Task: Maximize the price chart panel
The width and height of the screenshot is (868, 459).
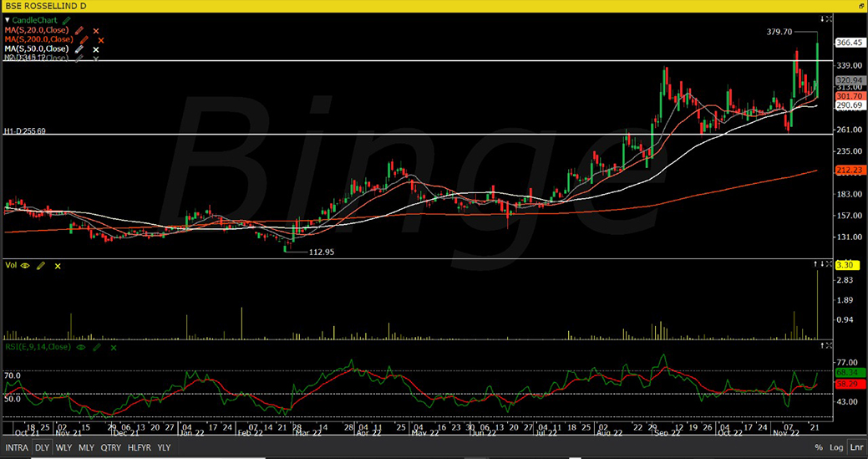Action: pyautogui.click(x=830, y=19)
